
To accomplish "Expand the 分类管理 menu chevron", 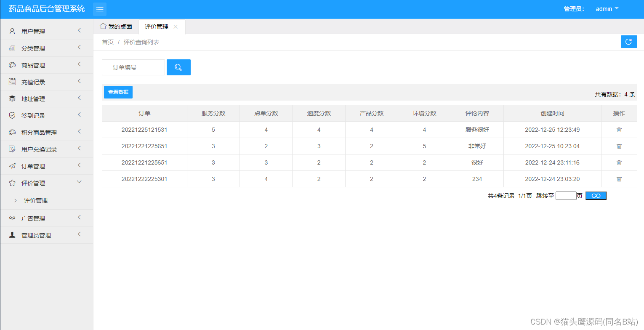I will pyautogui.click(x=79, y=47).
